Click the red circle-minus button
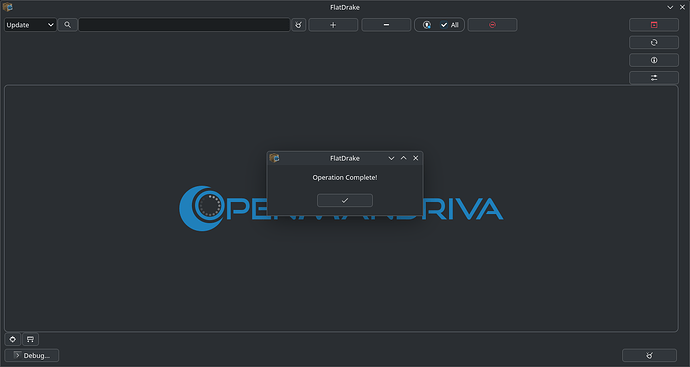Viewport: 690px width, 367px height. (x=492, y=25)
